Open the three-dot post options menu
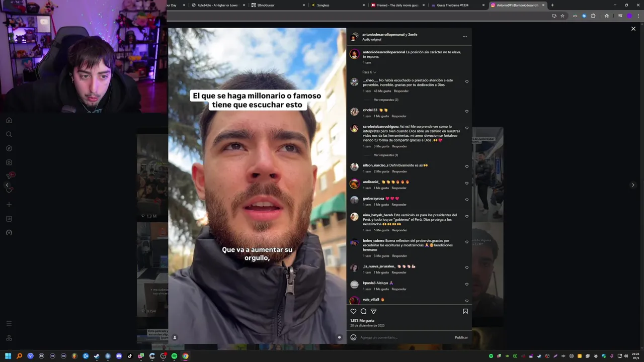This screenshot has height=362, width=644. pos(464,37)
